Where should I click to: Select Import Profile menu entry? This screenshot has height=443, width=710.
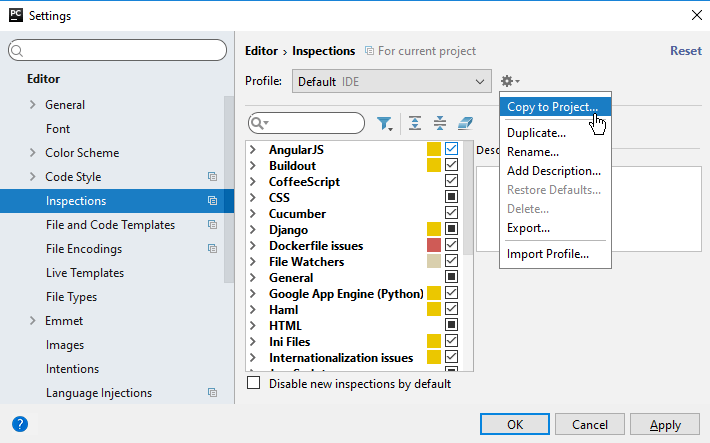(547, 254)
